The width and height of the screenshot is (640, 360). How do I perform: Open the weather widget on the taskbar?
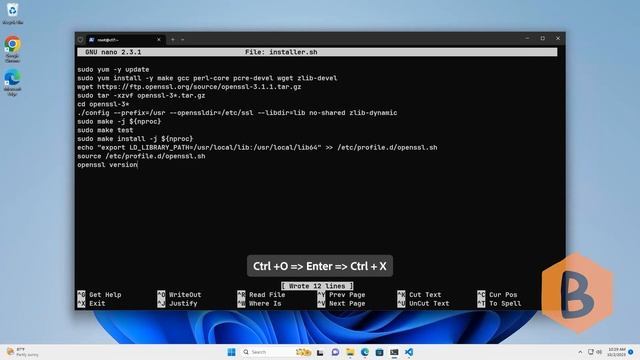click(22, 352)
